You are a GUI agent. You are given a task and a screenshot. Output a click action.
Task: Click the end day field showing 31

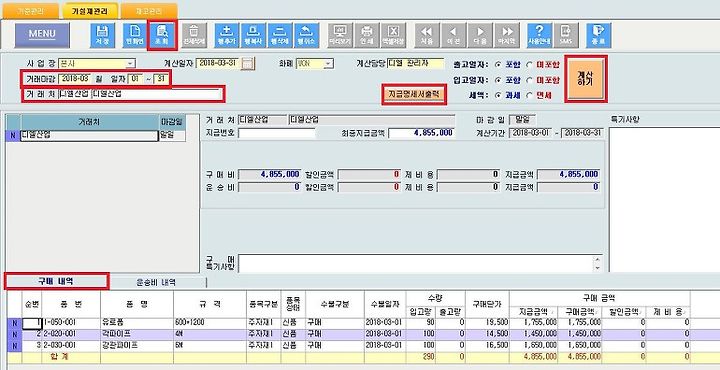click(160, 78)
